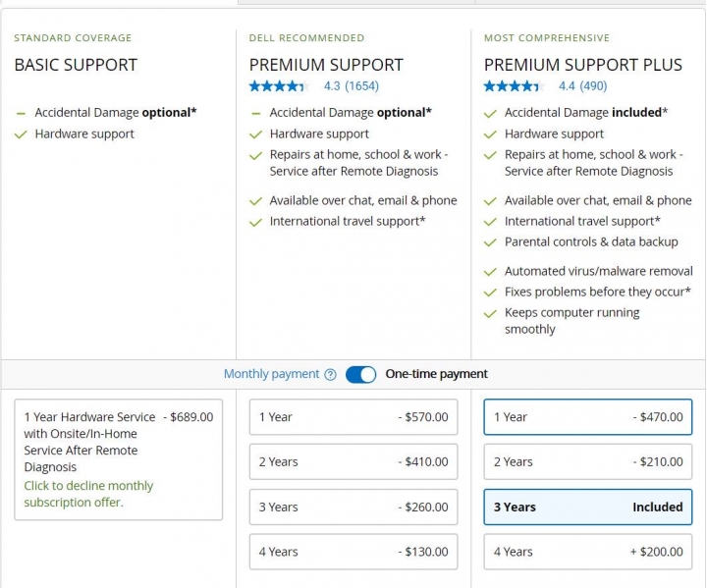Click the One-time payment label
This screenshot has width=707, height=588.
coord(436,374)
